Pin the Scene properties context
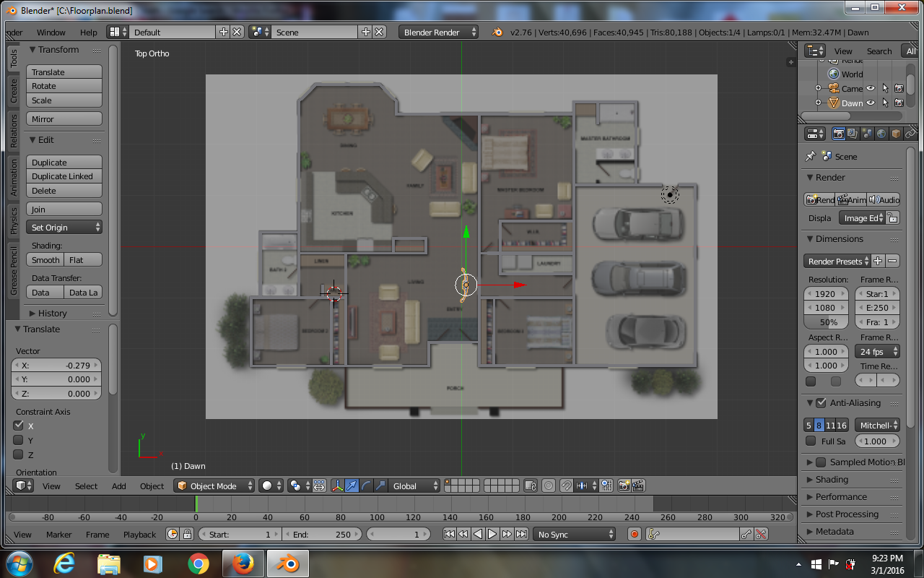This screenshot has width=924, height=578. coord(811,156)
